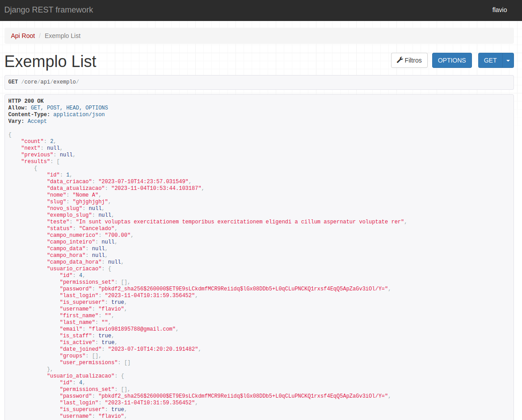Click the "campo_hora" key
The width and height of the screenshot is (522, 420).
point(66,255)
